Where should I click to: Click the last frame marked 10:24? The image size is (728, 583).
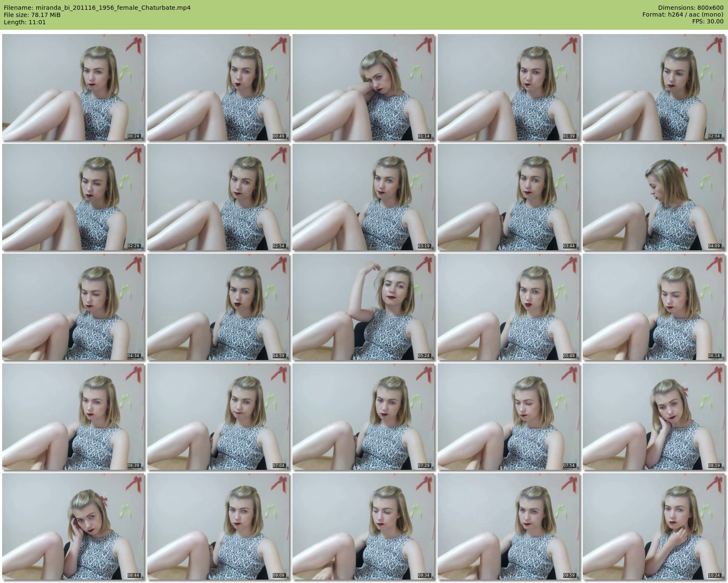coord(654,526)
